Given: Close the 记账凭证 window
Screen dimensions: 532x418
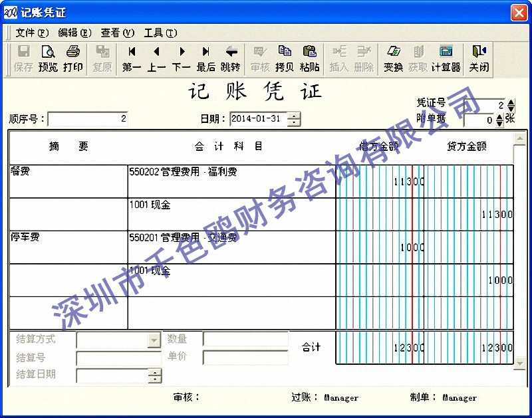Looking at the screenshot, I should click(519, 13).
